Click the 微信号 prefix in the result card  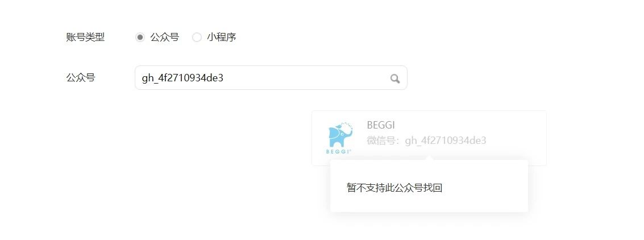pyautogui.click(x=381, y=140)
